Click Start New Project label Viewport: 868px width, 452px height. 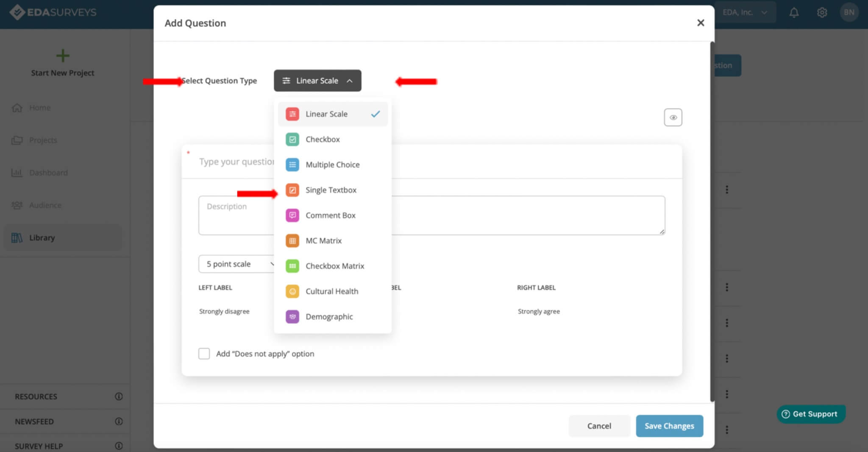click(63, 73)
